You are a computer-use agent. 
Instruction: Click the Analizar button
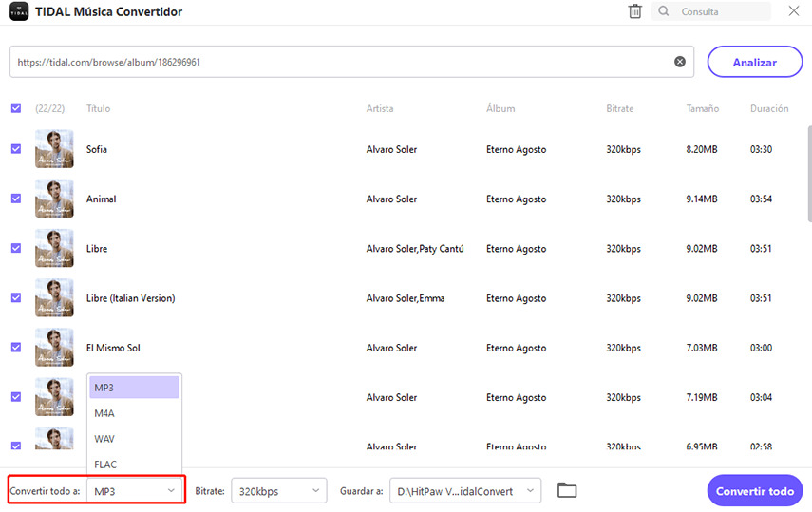click(x=755, y=62)
